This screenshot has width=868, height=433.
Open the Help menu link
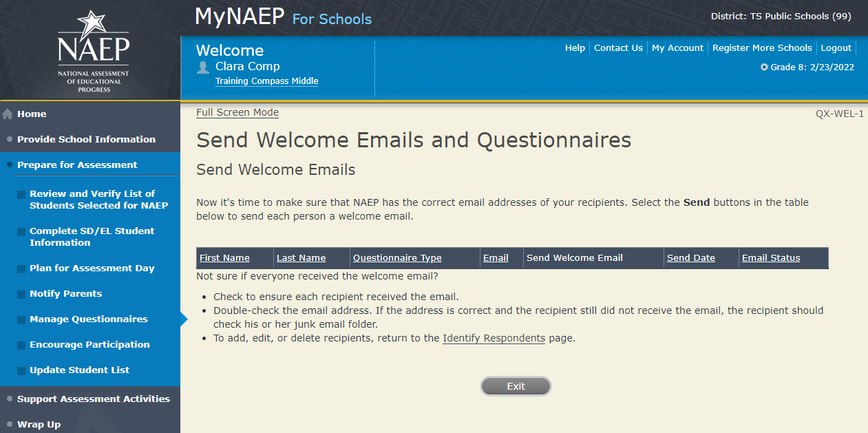575,48
